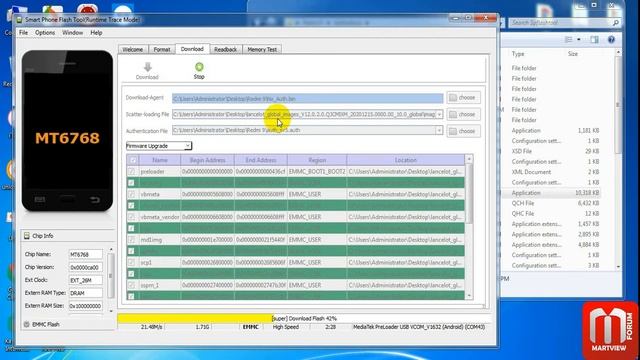
Task: Click the menu key on the phone image
Action: [x=40, y=200]
